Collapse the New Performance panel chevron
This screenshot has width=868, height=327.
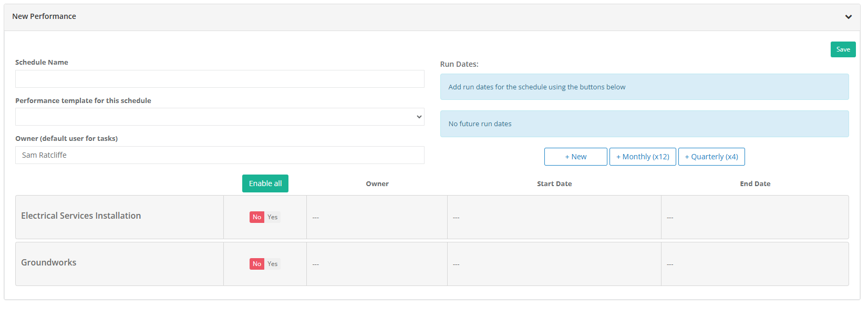coord(848,17)
